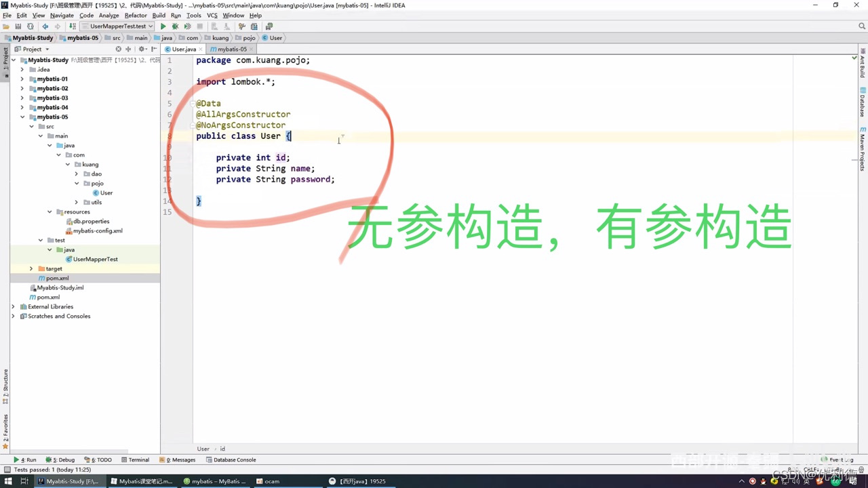The image size is (868, 488).
Task: Open project settings wrench icon
Action: pyautogui.click(x=242, y=26)
